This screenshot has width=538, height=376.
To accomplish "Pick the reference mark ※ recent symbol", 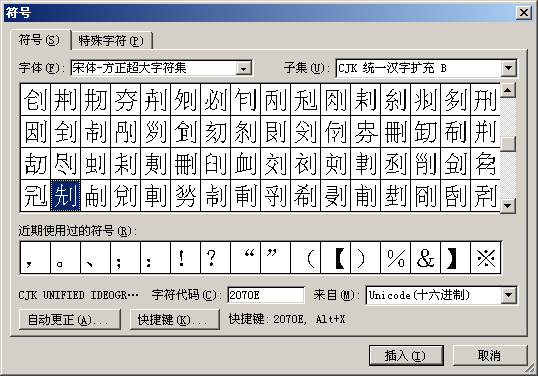I will (x=486, y=258).
